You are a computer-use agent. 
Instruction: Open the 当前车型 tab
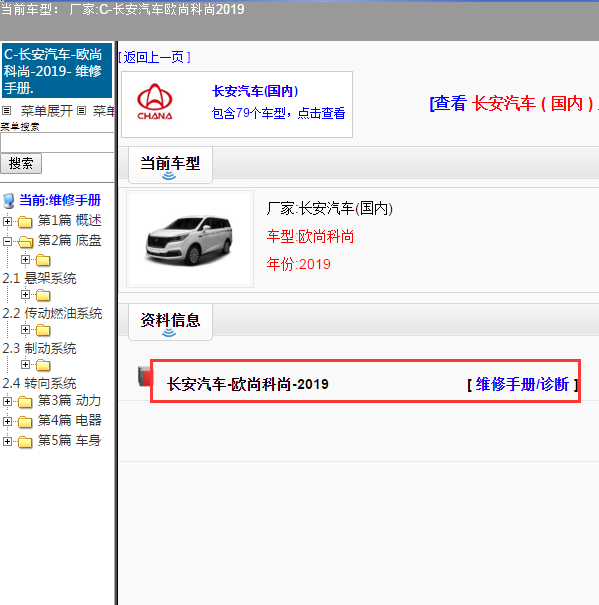pos(170,165)
